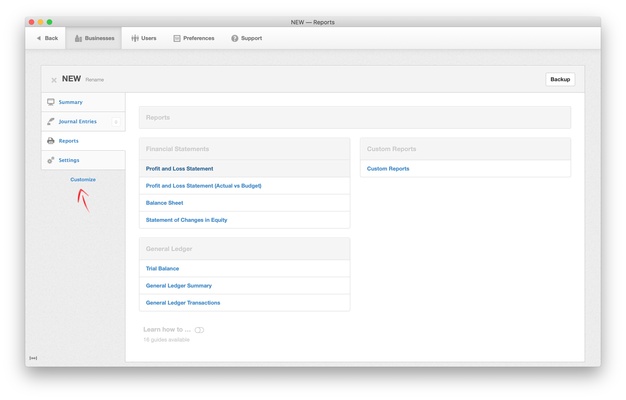Click the NEW business name title
Image resolution: width=626 pixels, height=400 pixels.
coord(71,79)
